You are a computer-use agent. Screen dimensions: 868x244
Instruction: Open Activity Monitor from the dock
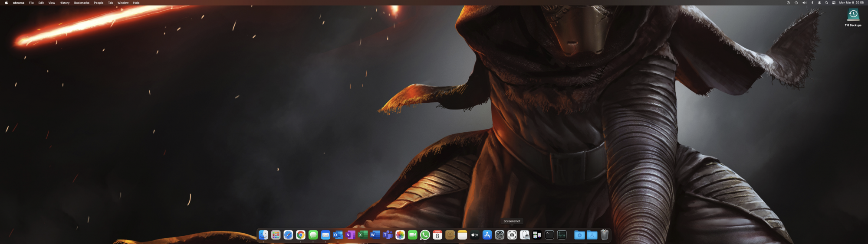tap(562, 235)
